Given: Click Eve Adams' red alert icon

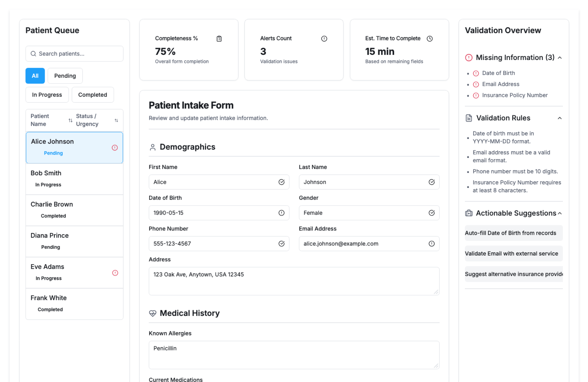Looking at the screenshot, I should 115,273.
